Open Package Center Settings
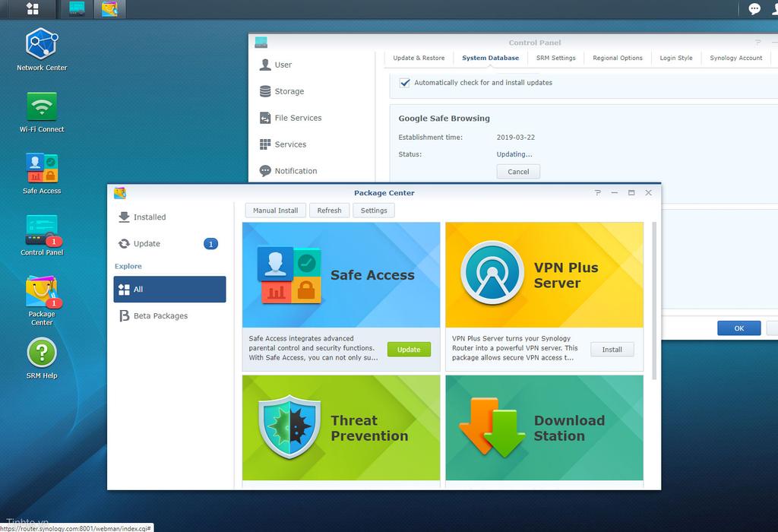This screenshot has width=778, height=532. point(374,211)
